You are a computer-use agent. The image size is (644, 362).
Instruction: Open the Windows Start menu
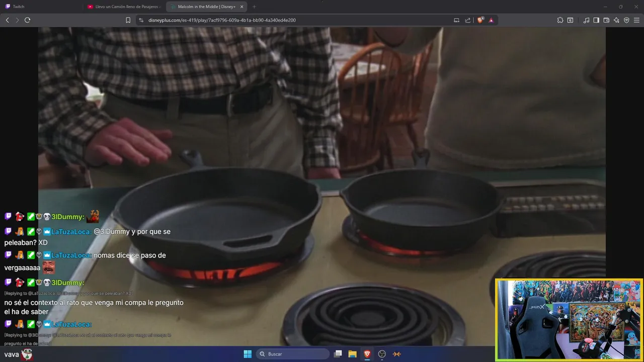tap(248, 354)
